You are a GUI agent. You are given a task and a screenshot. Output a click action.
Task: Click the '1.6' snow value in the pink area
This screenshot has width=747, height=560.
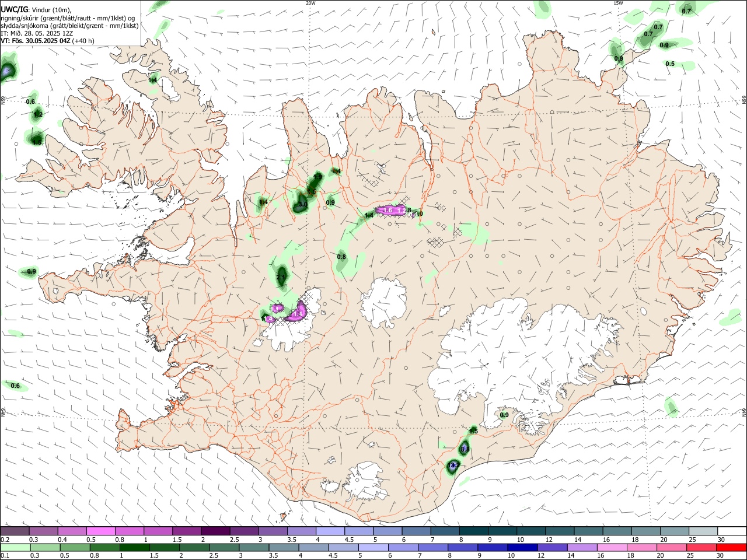(388, 210)
